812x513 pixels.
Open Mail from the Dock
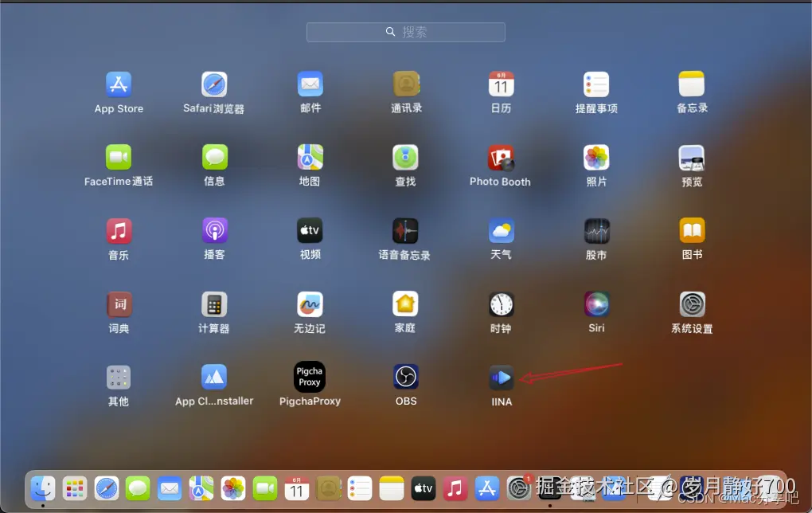(170, 488)
